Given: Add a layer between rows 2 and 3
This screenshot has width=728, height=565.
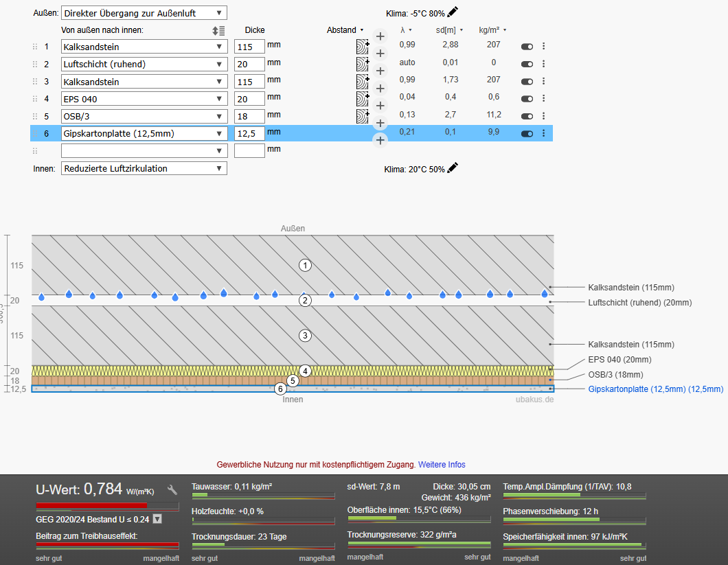Looking at the screenshot, I should pos(380,71).
